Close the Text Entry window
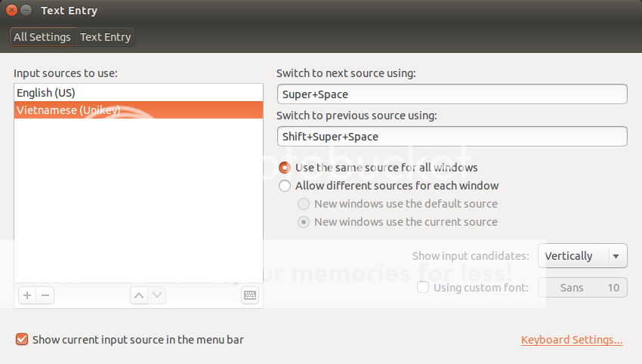Screen dimensions: 642x364 click(11, 11)
